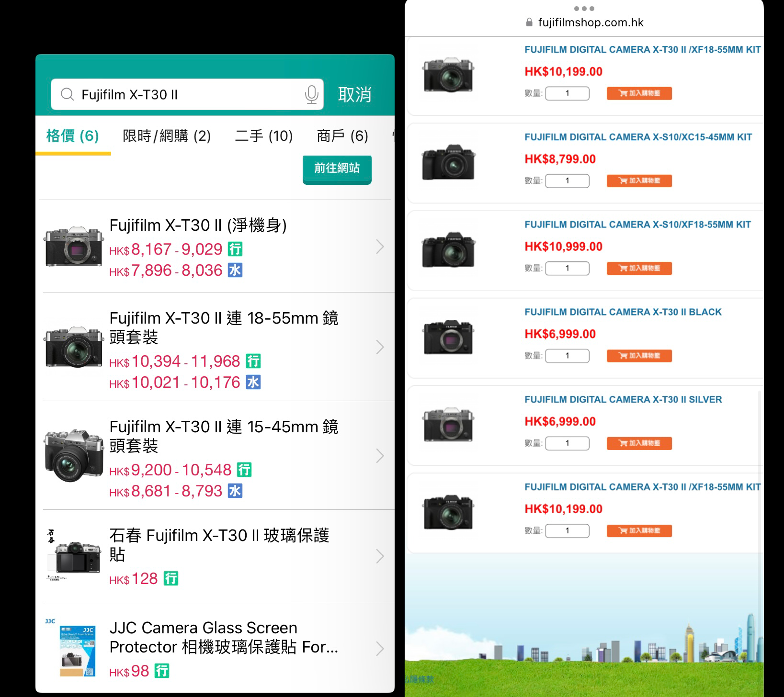Add first X-T30 II 18-55 kit to cart

click(639, 93)
